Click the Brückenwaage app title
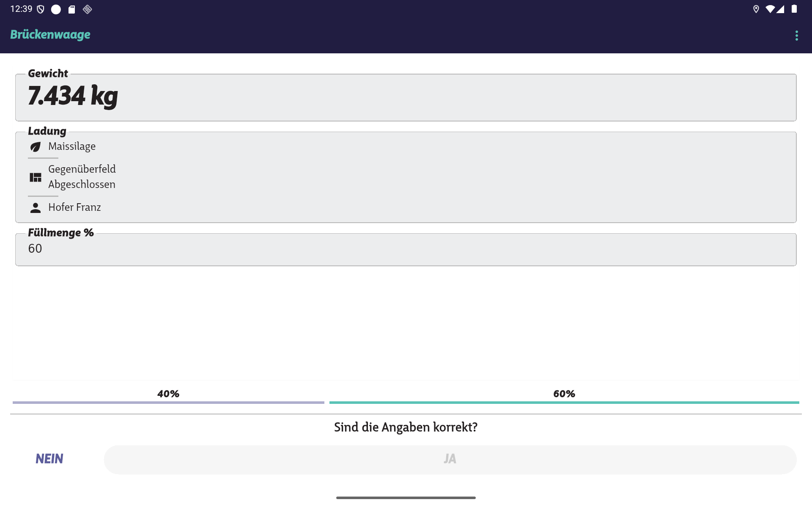 click(50, 35)
